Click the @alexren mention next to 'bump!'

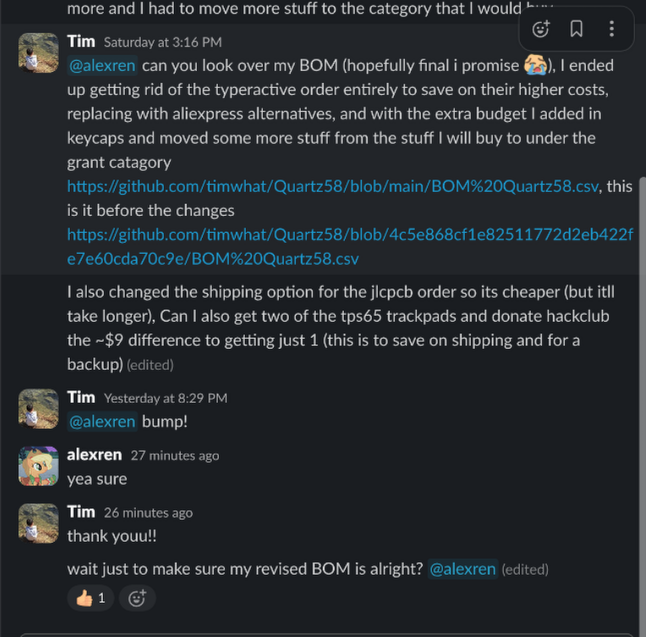(x=102, y=422)
